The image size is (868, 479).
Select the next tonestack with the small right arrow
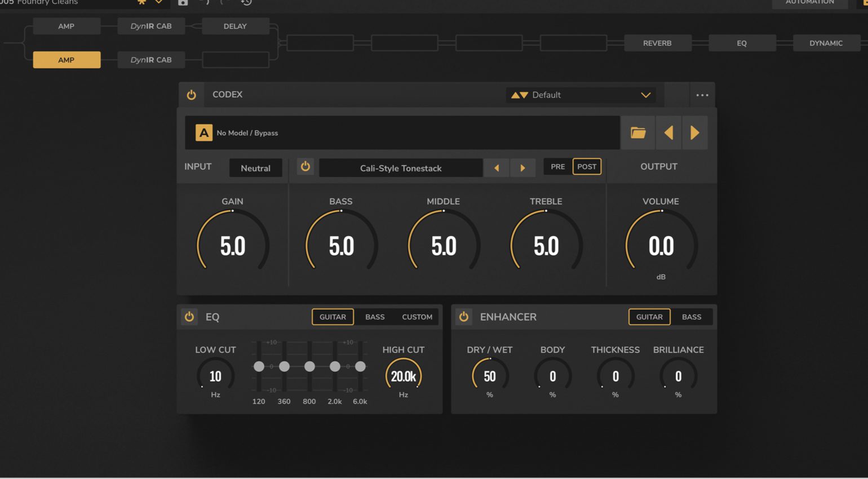pos(522,168)
